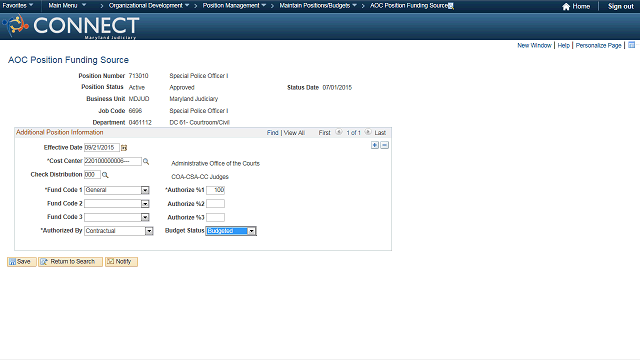Click the Check Distribution field

[92, 175]
